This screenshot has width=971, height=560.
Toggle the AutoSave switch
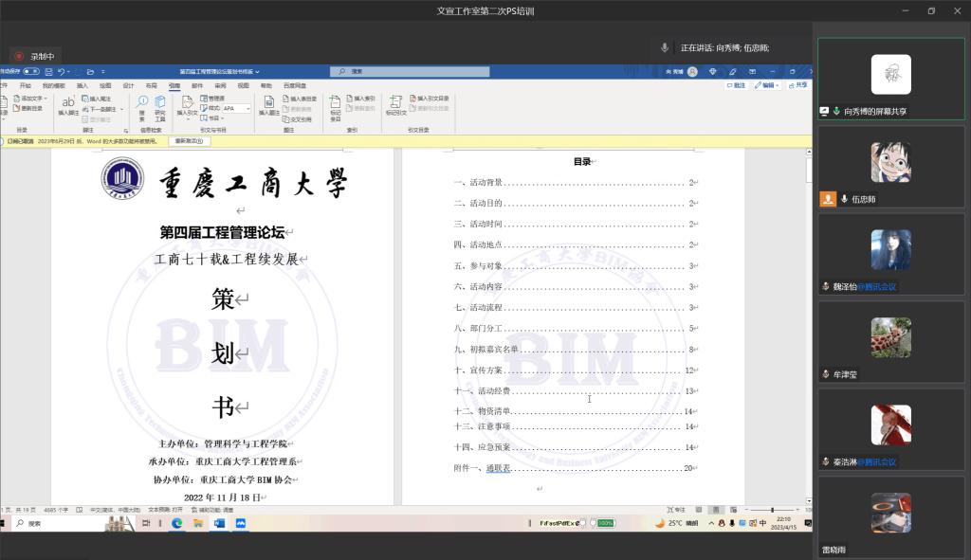31,72
